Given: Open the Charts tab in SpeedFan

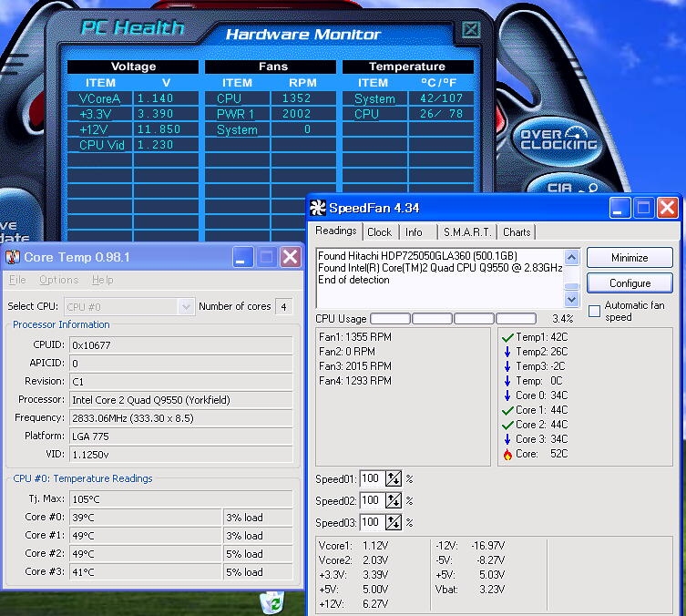Looking at the screenshot, I should (517, 232).
